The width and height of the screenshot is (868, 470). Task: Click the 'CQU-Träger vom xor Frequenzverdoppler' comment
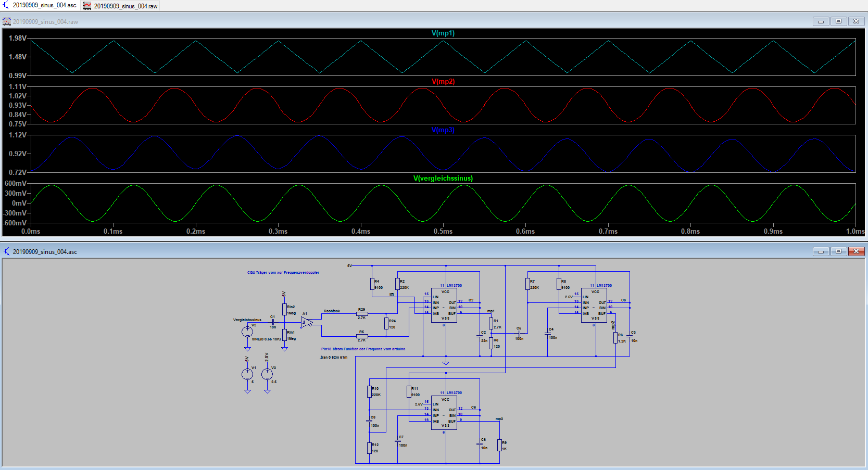click(x=283, y=272)
